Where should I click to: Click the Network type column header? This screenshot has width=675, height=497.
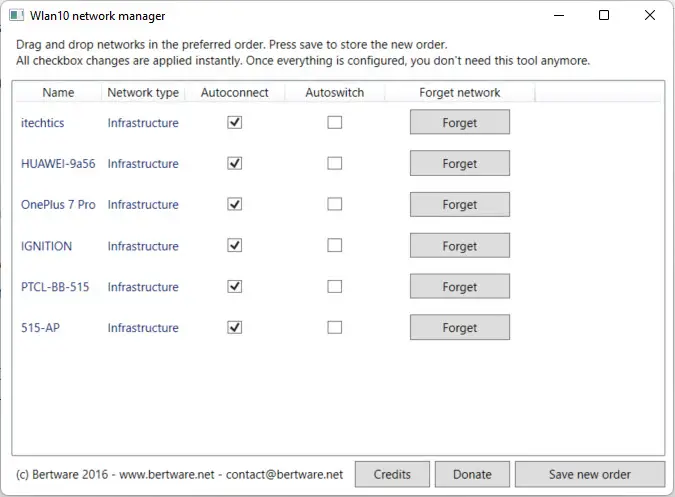coord(143,93)
